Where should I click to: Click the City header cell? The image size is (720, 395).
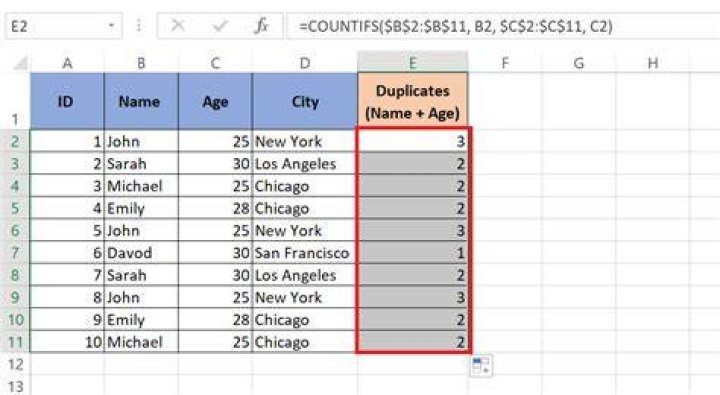click(x=305, y=101)
